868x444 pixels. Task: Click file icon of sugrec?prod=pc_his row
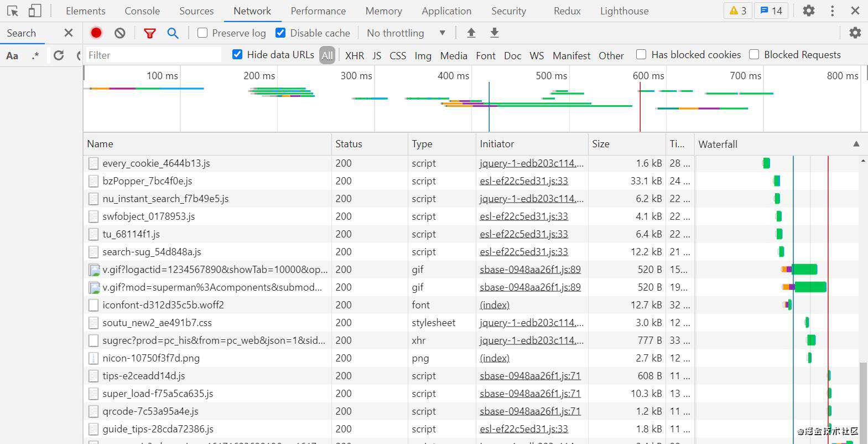[93, 340]
